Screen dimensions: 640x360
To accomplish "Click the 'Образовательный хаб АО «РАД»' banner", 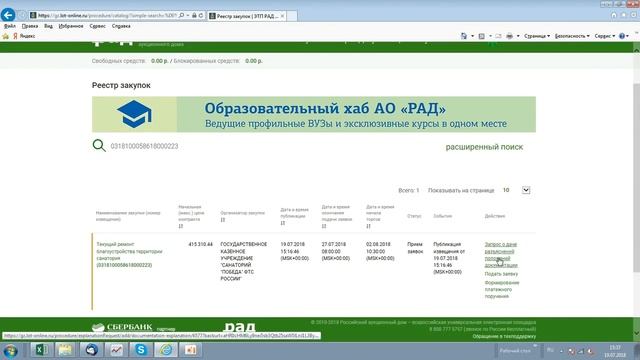I will 313,114.
